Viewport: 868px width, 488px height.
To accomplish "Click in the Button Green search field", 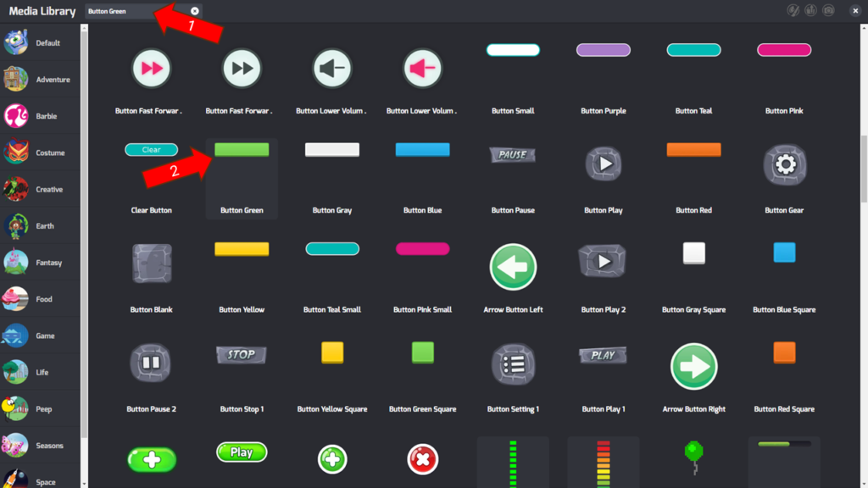I will (x=136, y=11).
